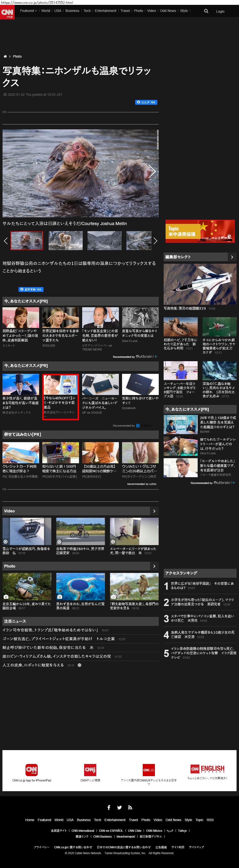Click the CNNj TV viewing logo
The height and width of the screenshot is (868, 239).
(x=90, y=770)
